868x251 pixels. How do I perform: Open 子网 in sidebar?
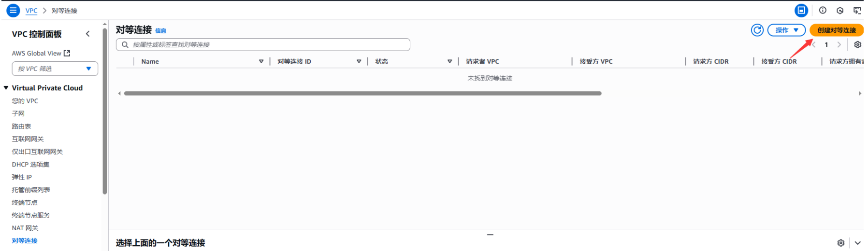(18, 113)
